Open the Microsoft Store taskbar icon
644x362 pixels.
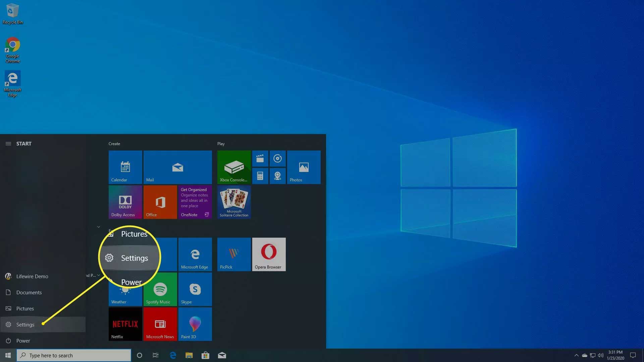click(205, 355)
